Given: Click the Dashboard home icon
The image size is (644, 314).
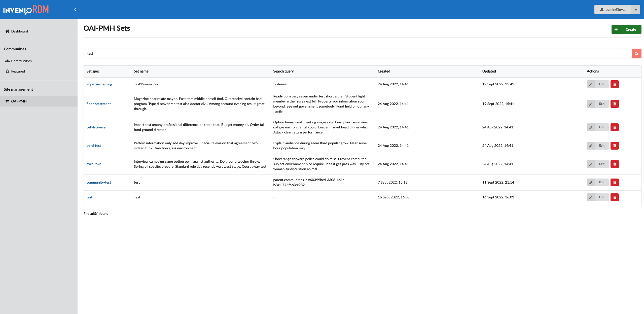Looking at the screenshot, I should tap(7, 31).
